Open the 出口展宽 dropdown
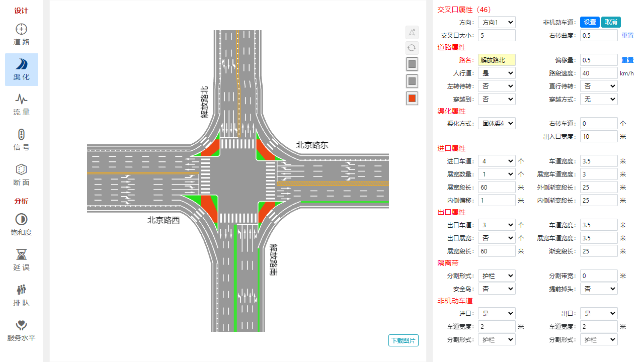The width and height of the screenshot is (644, 362). tap(497, 238)
